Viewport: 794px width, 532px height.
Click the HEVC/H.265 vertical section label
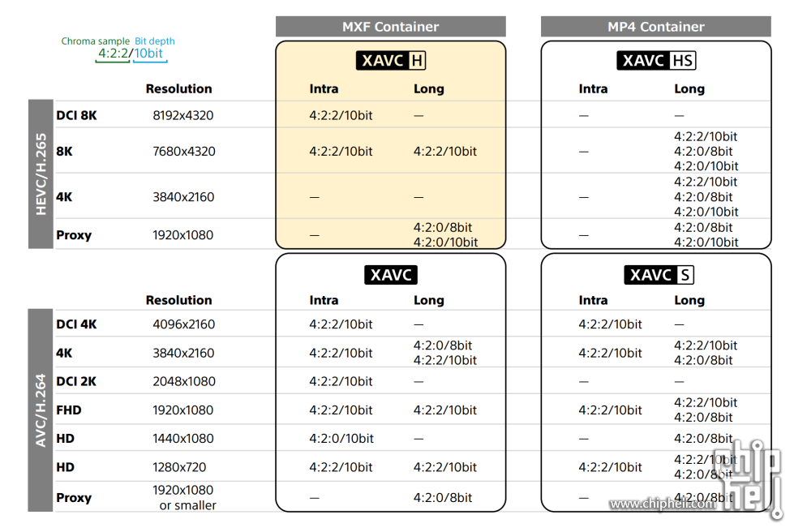point(41,174)
